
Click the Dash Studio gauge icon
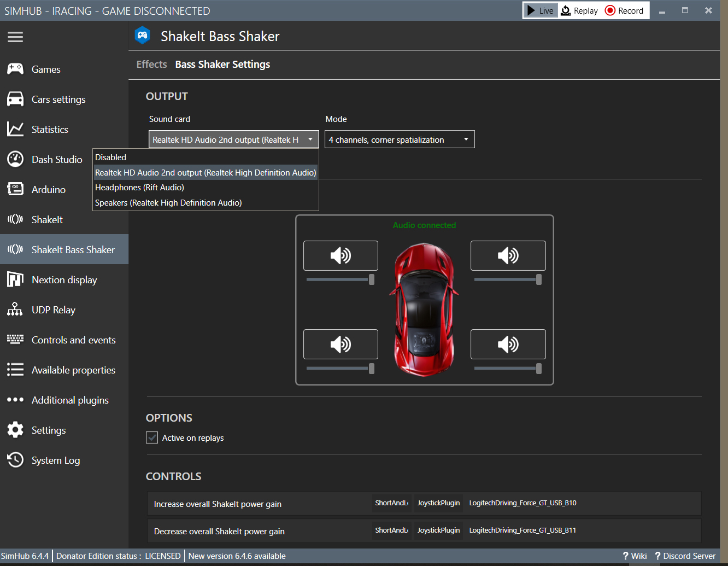pos(15,159)
